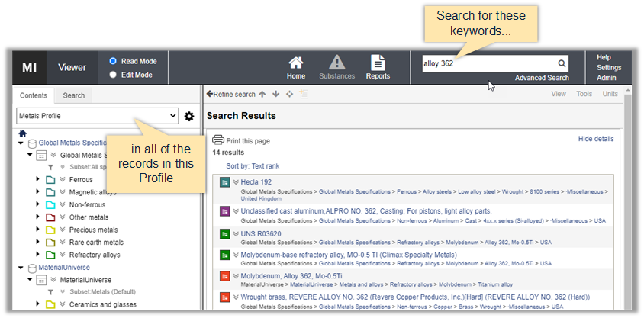Collapse the MaterialUniverse database node
The height and width of the screenshot is (318, 644).
click(x=21, y=268)
